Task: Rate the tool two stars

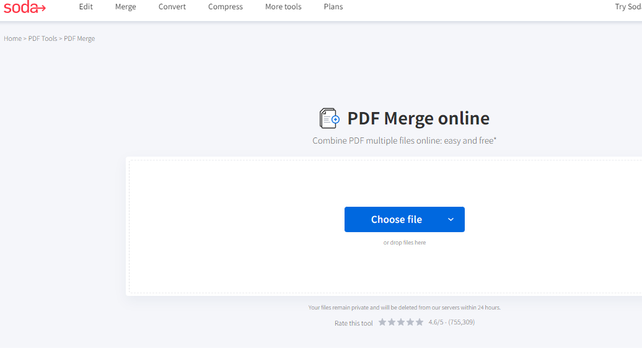Action: tap(392, 323)
